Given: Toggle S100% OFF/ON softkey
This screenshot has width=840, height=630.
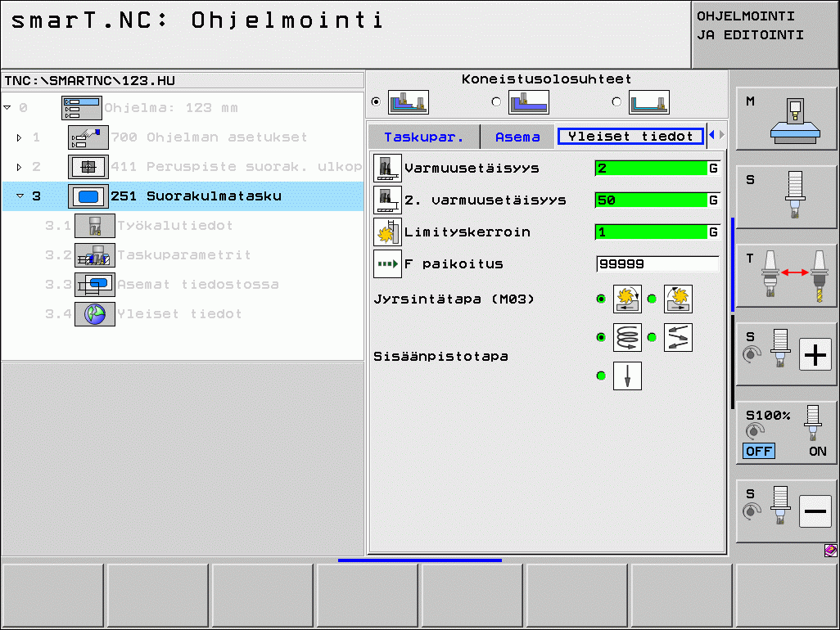Looking at the screenshot, I should click(786, 433).
